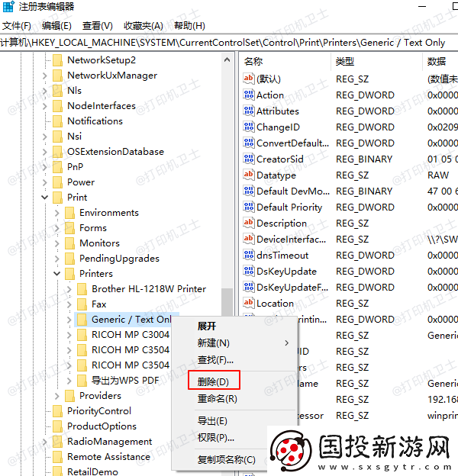This screenshot has height=476, width=458.
Task: Click the Printers key folder icon
Action: (69, 274)
